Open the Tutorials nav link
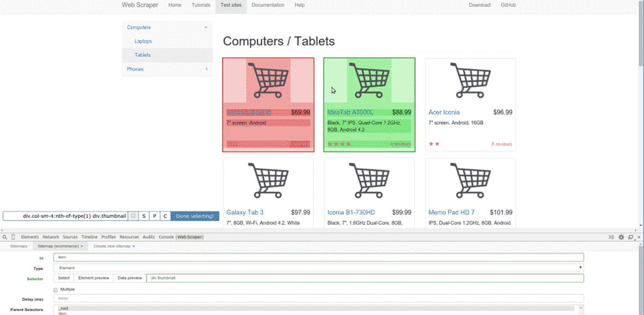Viewport: 644px width, 315px height. [201, 5]
